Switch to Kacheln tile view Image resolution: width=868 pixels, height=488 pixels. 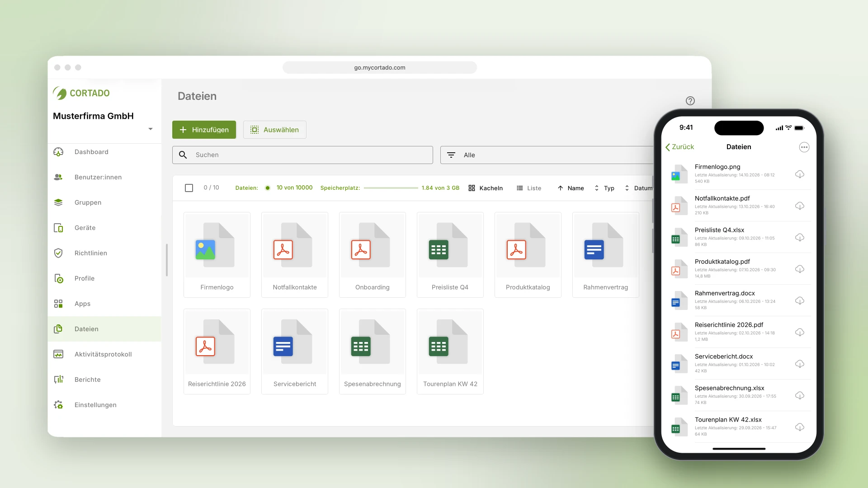(x=486, y=188)
